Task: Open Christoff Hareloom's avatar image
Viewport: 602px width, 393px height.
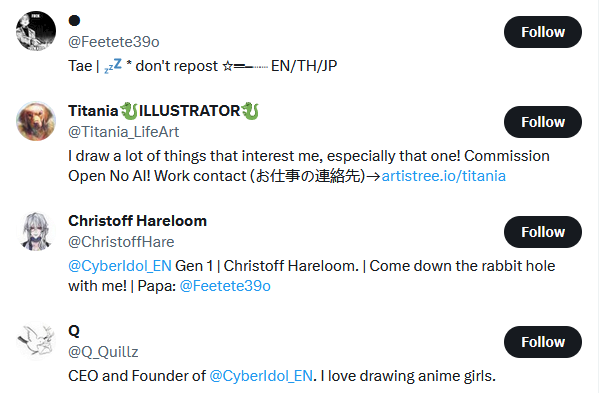Action: click(36, 231)
